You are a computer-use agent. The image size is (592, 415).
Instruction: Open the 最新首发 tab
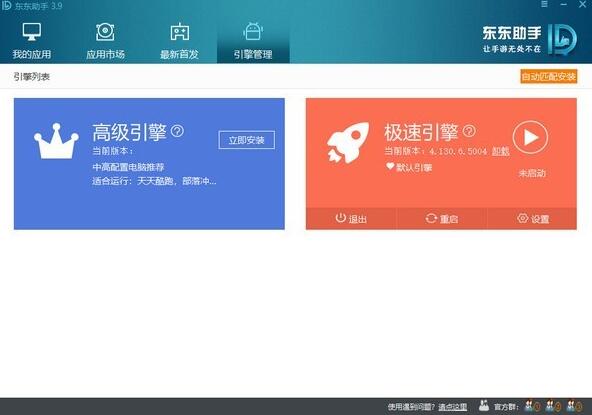(x=179, y=41)
